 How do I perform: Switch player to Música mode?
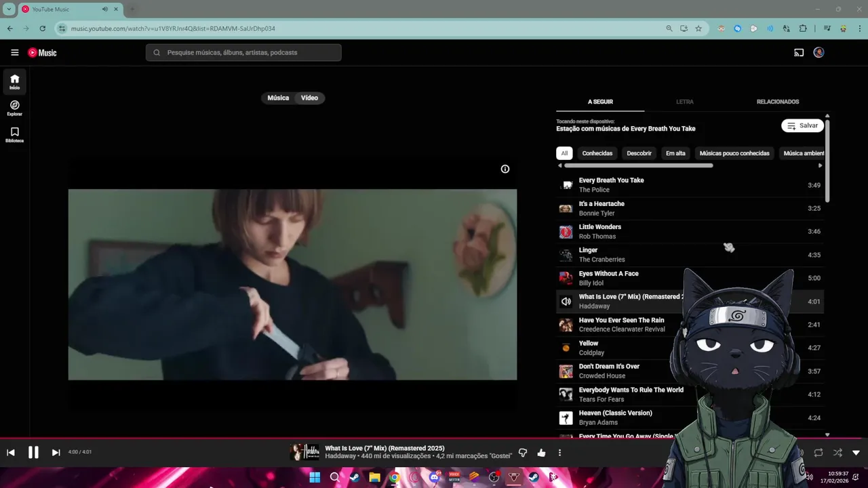point(278,98)
